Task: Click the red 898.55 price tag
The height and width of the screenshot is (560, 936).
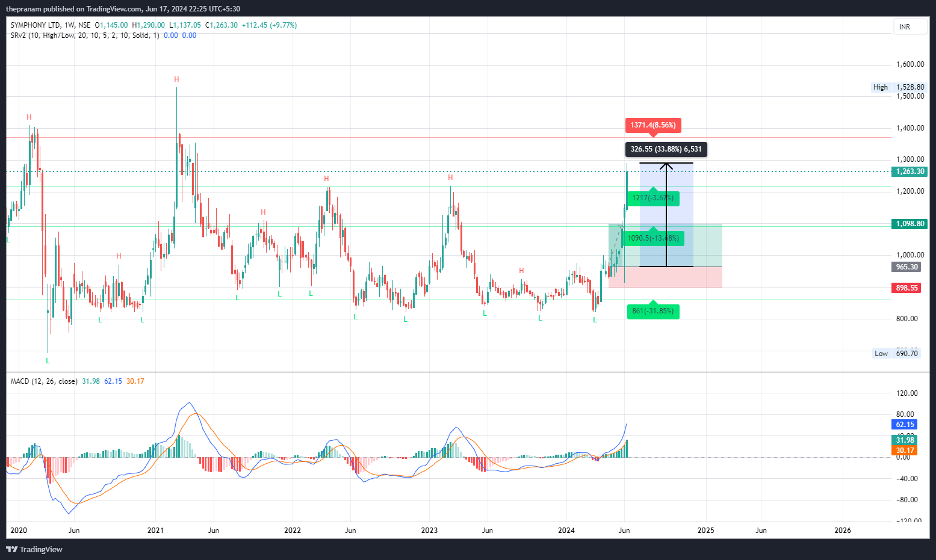Action: (x=907, y=288)
